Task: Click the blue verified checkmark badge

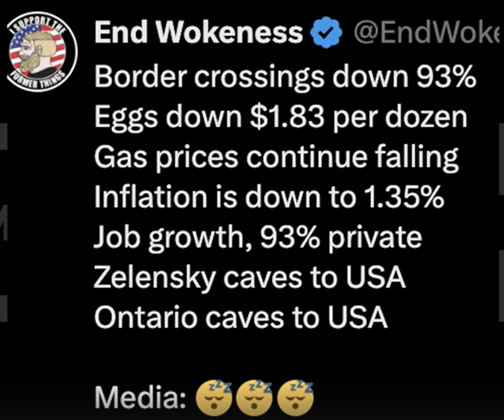Action: [x=326, y=33]
